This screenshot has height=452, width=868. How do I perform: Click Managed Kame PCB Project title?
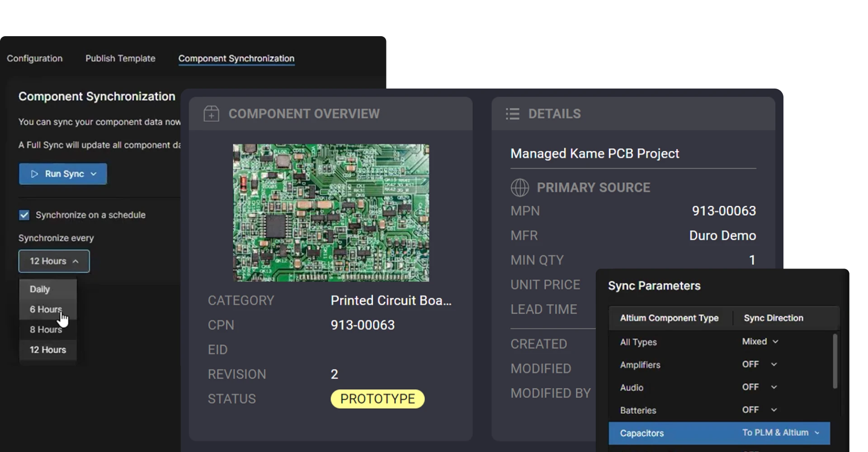594,154
